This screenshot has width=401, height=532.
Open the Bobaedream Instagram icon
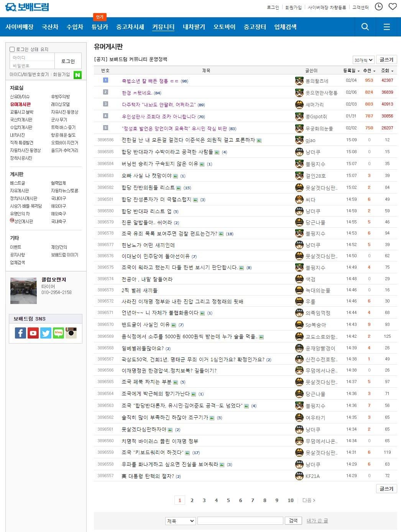[x=71, y=333]
